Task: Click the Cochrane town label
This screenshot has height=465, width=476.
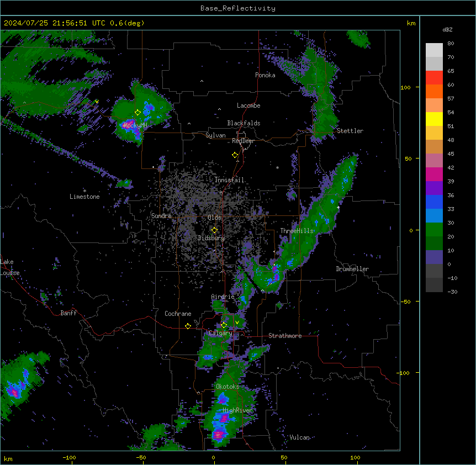Action: 178,314
